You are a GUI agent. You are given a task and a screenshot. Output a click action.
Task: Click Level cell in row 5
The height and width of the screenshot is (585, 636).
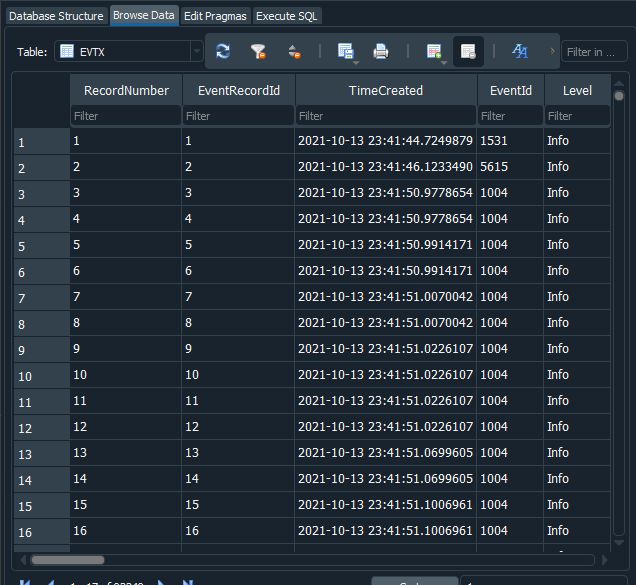click(x=577, y=245)
